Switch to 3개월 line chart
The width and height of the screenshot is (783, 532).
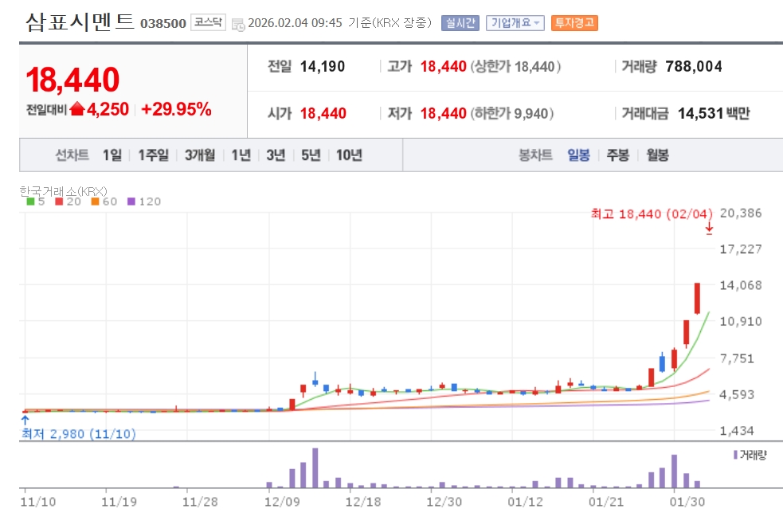click(200, 155)
